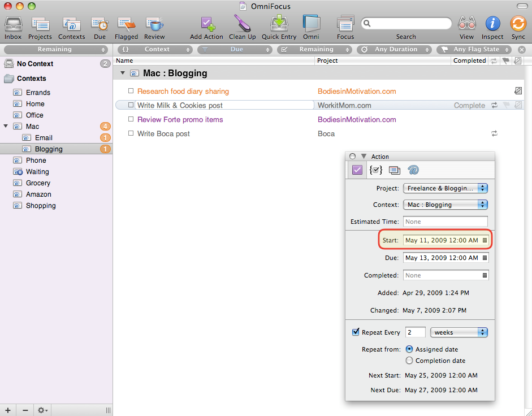Select No Context in the sidebar

click(35, 64)
